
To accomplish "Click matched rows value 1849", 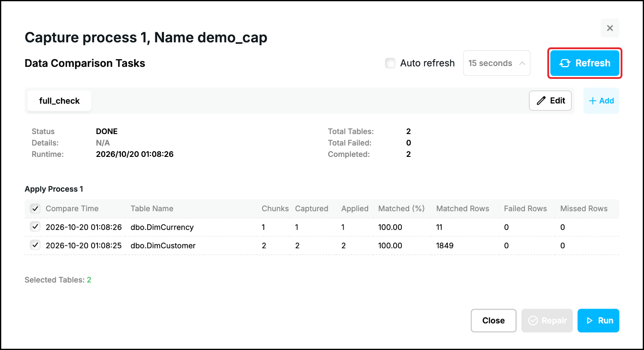I will click(x=445, y=246).
